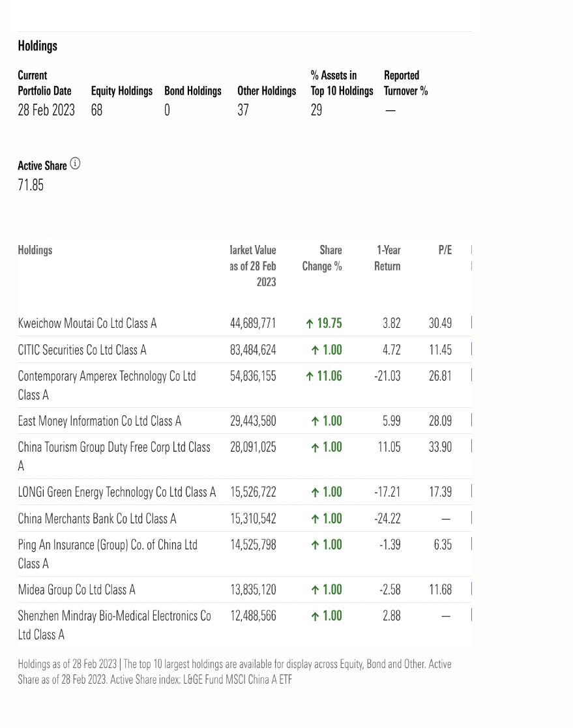Screen dimensions: 573x728
Task: Click the up arrow in Shenzhen Mindray row
Action: tap(316, 616)
